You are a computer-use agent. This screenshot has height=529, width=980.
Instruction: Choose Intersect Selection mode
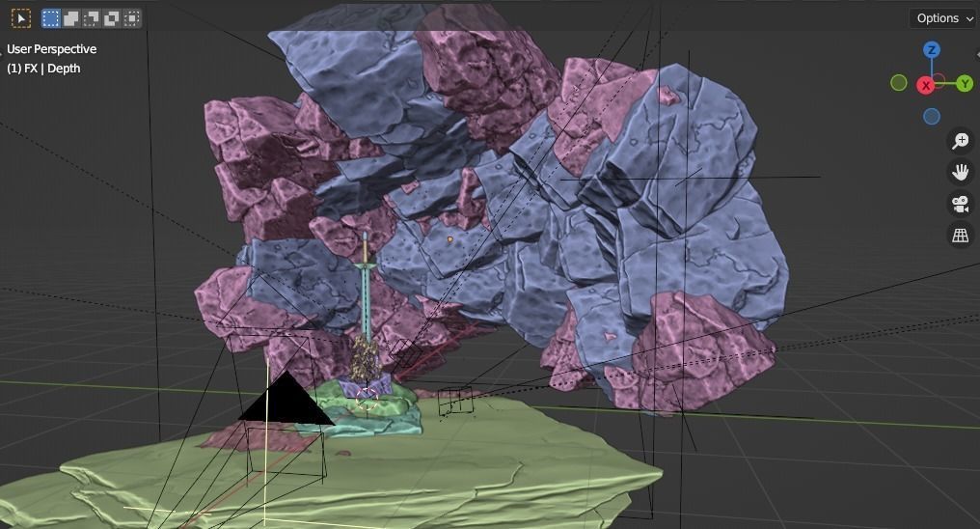[x=131, y=18]
